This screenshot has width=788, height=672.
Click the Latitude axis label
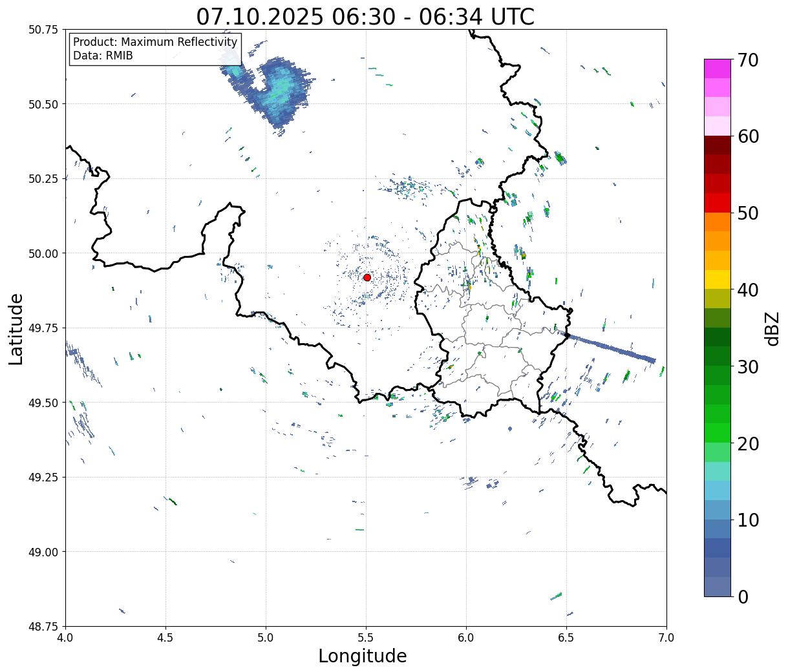pyautogui.click(x=17, y=329)
